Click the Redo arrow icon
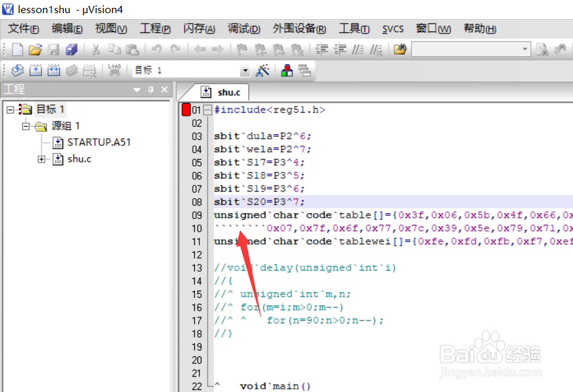Viewport: 573px width, 392px height. click(176, 49)
